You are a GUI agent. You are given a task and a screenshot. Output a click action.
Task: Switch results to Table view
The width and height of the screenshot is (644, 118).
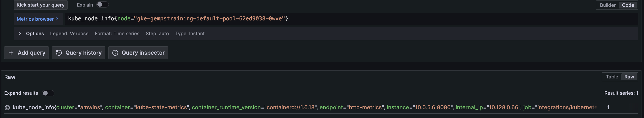612,77
